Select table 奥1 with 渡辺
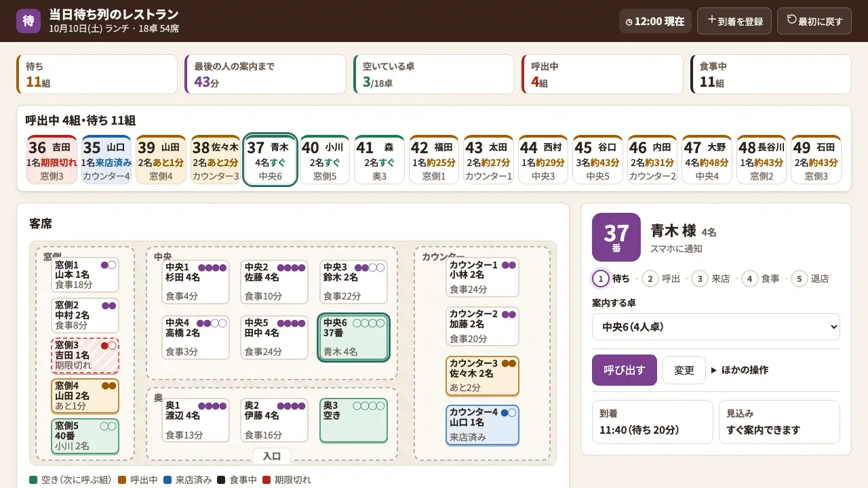 [x=196, y=420]
